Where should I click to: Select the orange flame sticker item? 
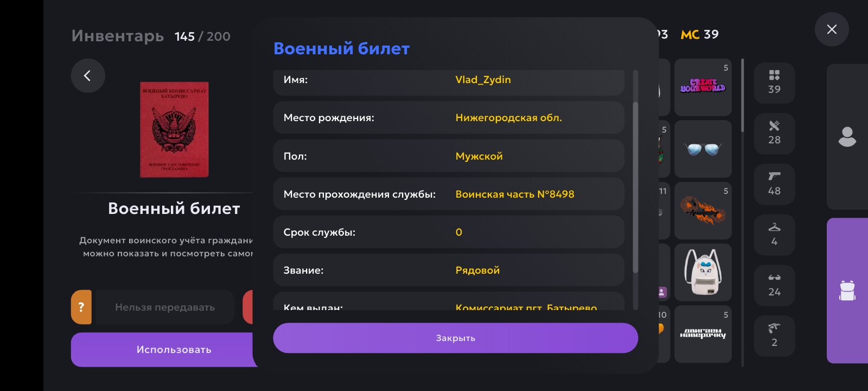tap(703, 211)
